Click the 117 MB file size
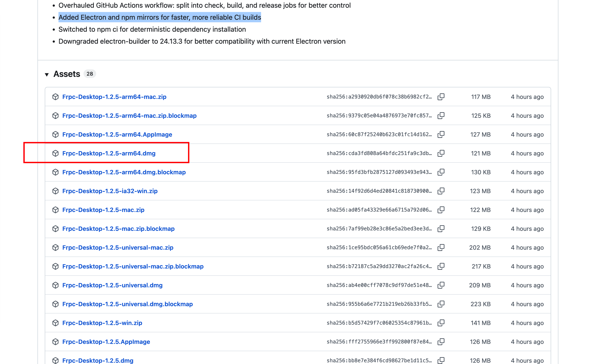The image size is (607, 364). 481,97
